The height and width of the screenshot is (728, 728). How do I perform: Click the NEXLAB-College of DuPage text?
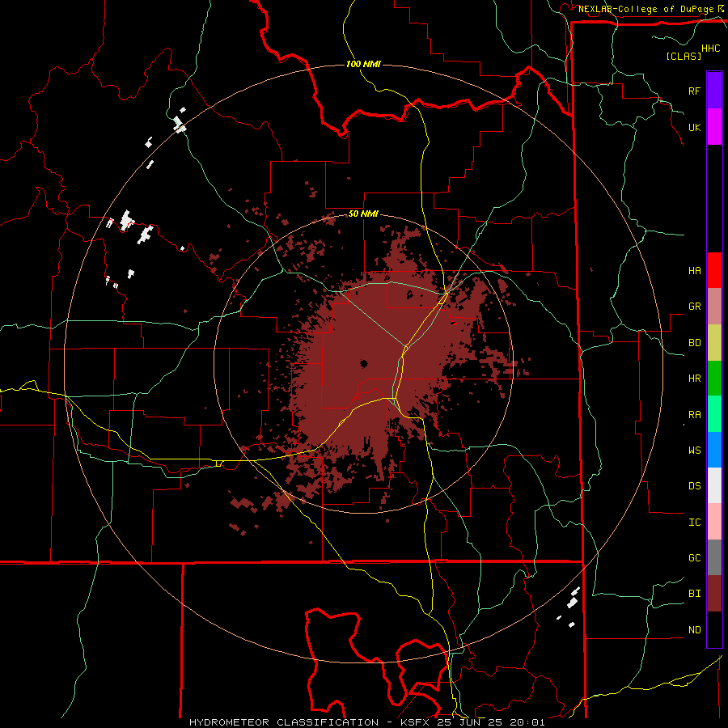[x=646, y=9]
